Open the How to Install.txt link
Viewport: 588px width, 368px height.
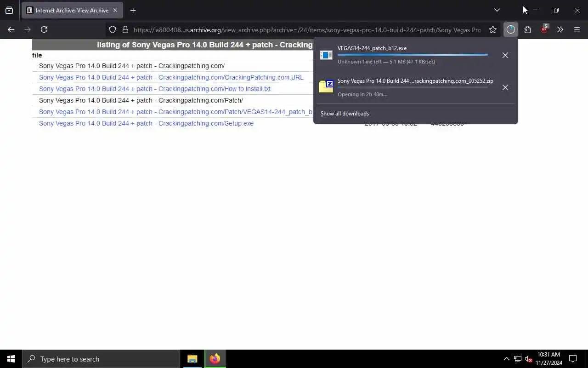coord(155,89)
